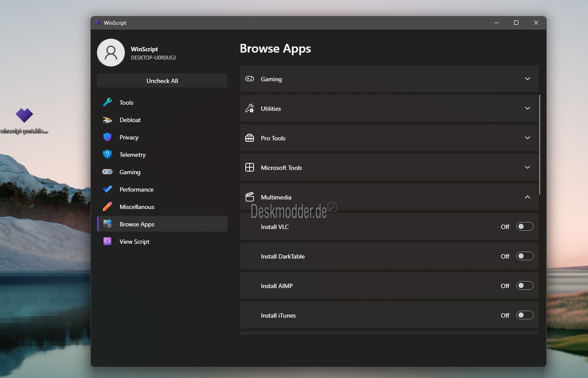Click the WinScript user profile avatar
Image resolution: width=588 pixels, height=378 pixels.
pos(111,53)
